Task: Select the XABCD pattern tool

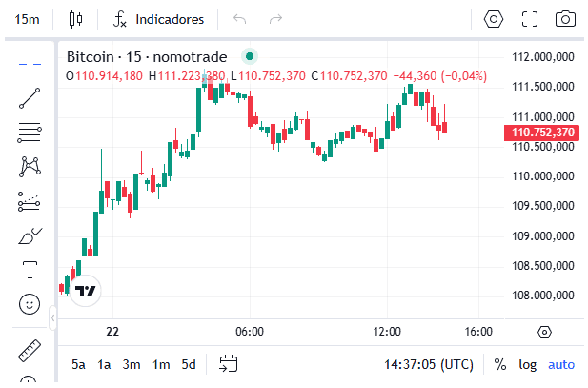Action: tap(30, 167)
